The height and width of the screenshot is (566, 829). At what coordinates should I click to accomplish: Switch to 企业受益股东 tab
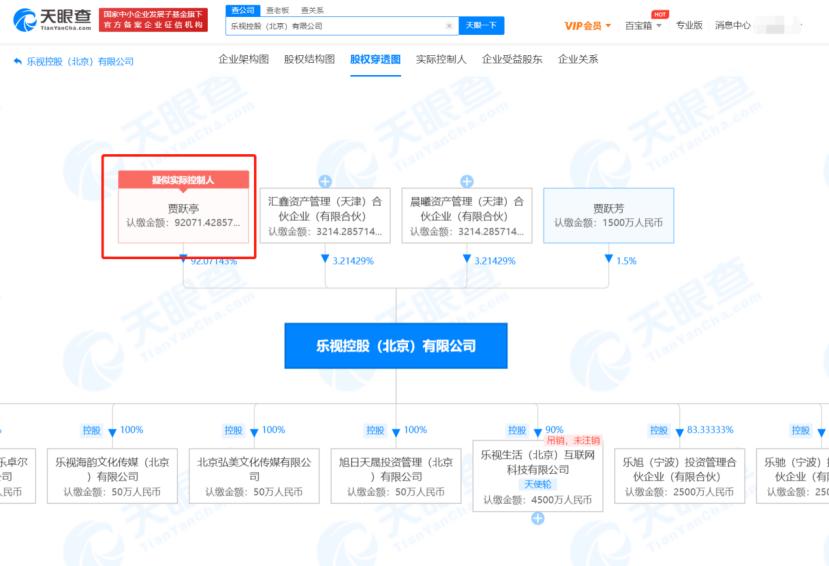click(x=512, y=59)
